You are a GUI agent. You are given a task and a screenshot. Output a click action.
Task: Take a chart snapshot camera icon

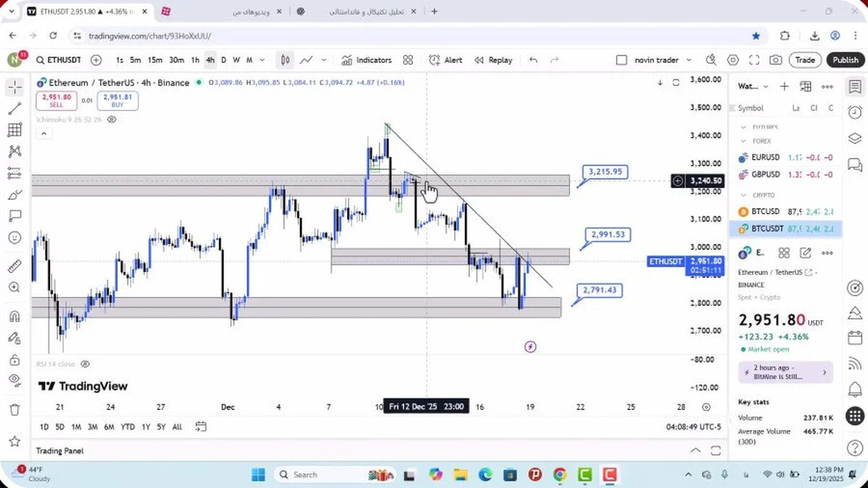click(x=775, y=60)
